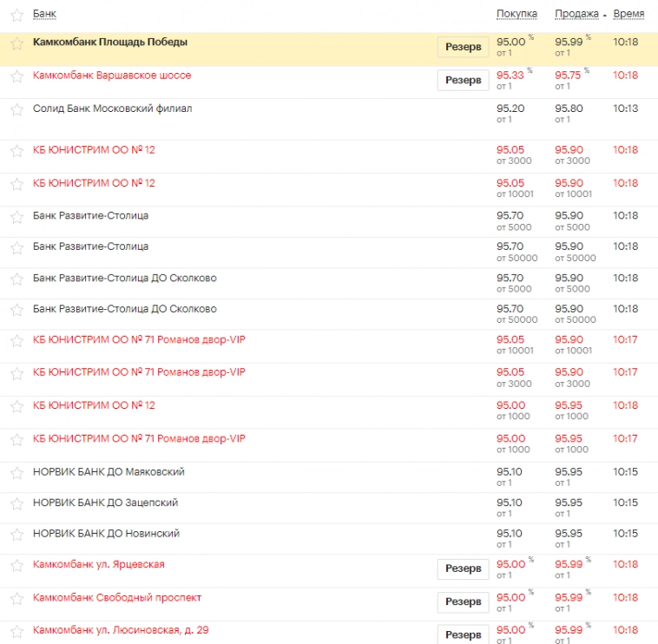Star the ЮНИСТРИМ № 71 Романов двор-VIP от 1000 row
The height and width of the screenshot is (644, 658).
(x=17, y=440)
